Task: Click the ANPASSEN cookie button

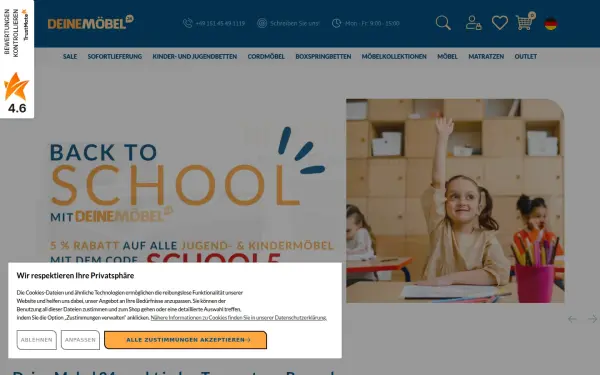Action: (x=80, y=340)
